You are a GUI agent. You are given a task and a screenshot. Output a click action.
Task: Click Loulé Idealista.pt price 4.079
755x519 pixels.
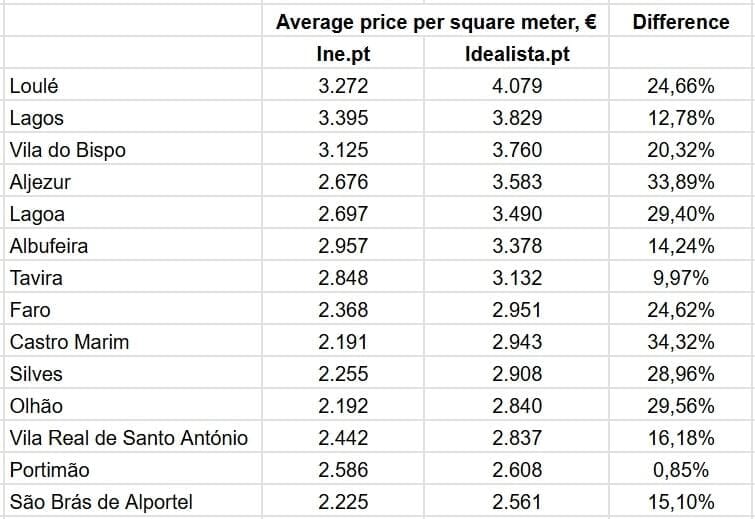tap(517, 86)
